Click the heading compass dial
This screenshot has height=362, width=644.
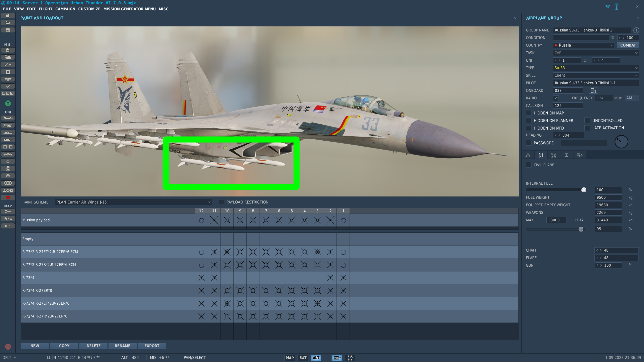(x=621, y=142)
